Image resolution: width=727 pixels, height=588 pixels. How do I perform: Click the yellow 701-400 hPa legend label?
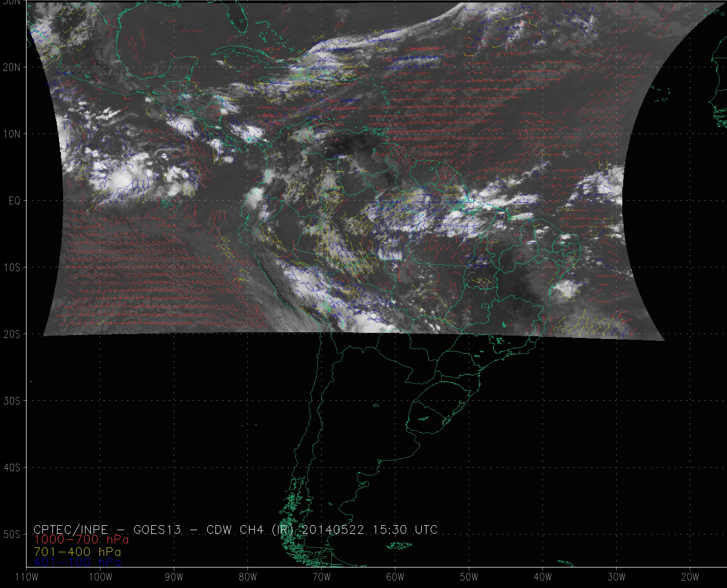(77, 551)
